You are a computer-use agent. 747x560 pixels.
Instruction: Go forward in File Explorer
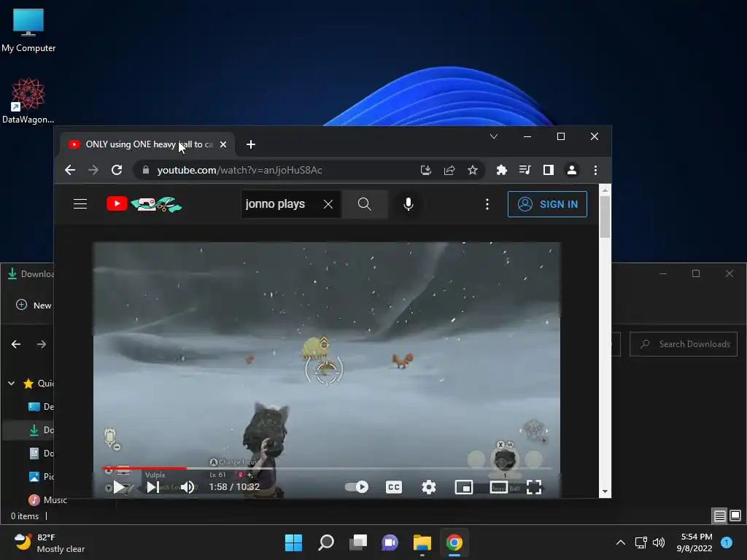(x=42, y=344)
